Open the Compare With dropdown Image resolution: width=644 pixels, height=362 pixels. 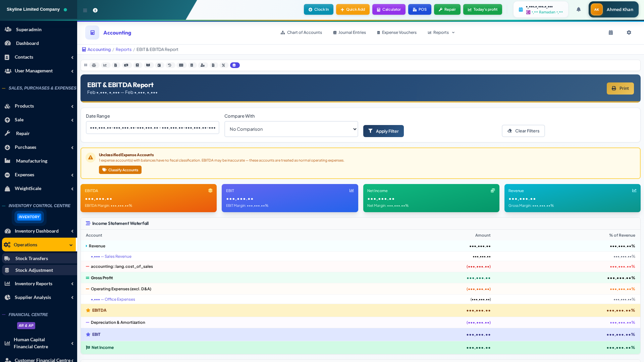(291, 129)
